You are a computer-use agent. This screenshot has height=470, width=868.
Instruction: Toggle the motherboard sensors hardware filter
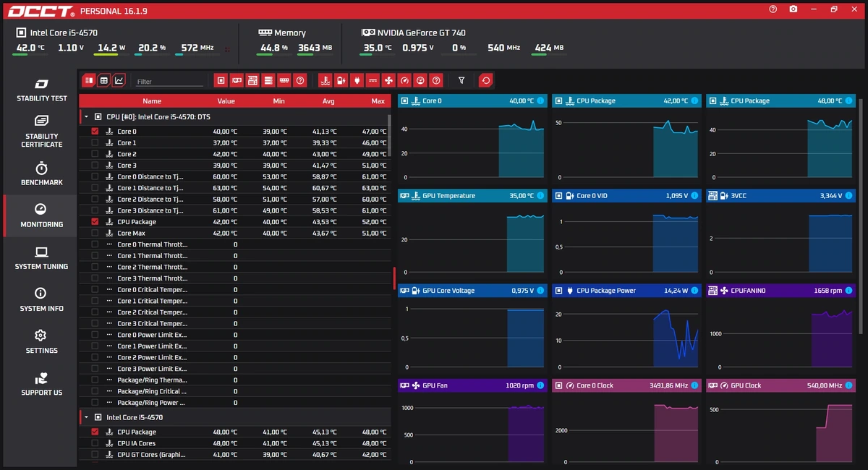pyautogui.click(x=252, y=80)
